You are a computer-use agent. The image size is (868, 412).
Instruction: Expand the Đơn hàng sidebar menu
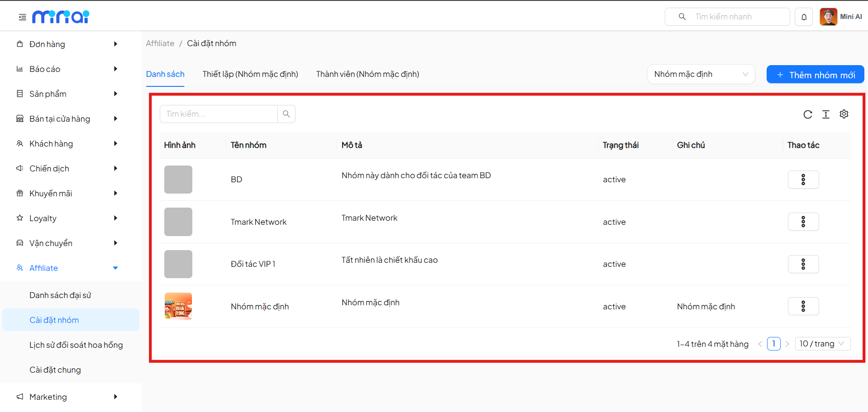[68, 44]
